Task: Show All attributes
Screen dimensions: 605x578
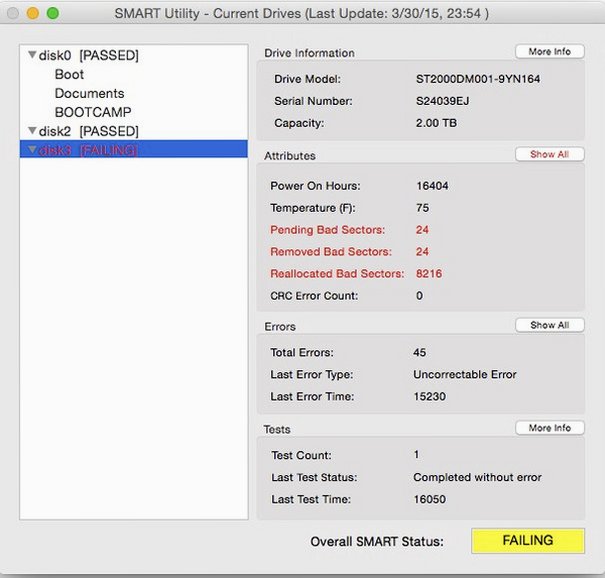Action: click(549, 154)
